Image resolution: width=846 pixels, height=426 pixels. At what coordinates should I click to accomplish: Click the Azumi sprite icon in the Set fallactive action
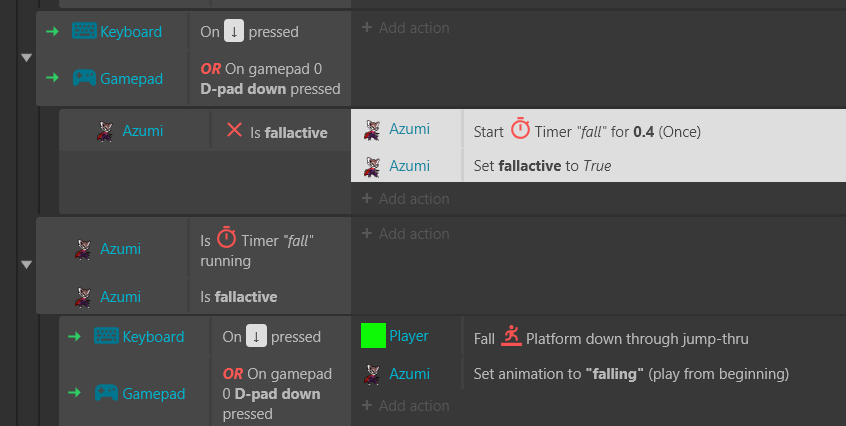372,166
